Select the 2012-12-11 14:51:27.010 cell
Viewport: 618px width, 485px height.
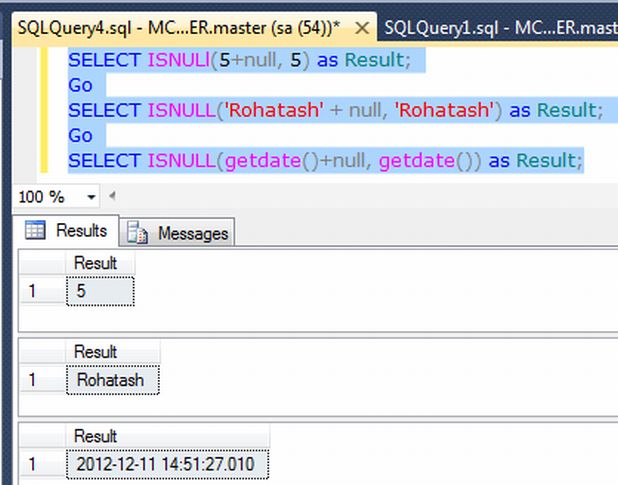tap(168, 464)
